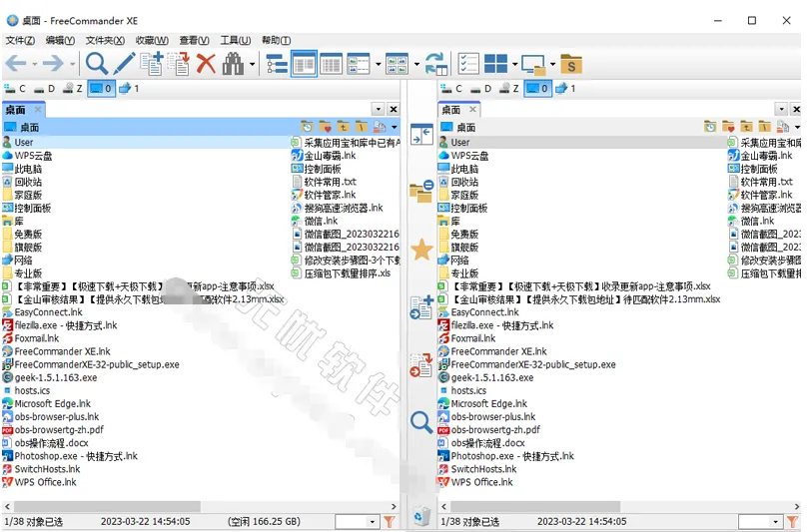Select desktop drive button 0 in the right panel
This screenshot has width=808, height=532.
point(537,89)
